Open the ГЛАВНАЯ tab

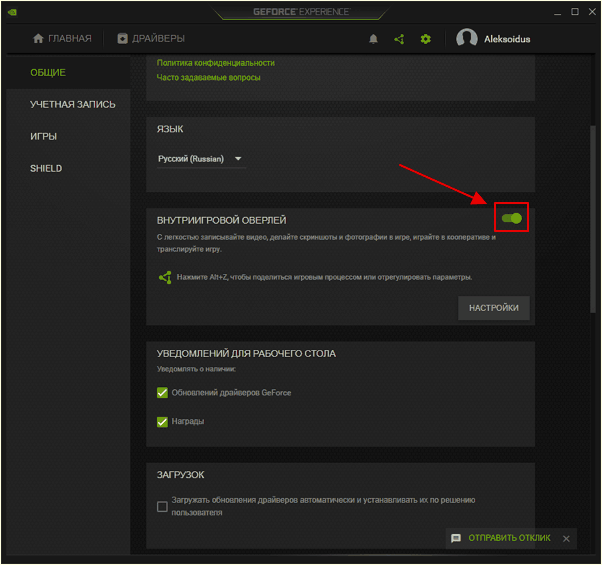63,38
